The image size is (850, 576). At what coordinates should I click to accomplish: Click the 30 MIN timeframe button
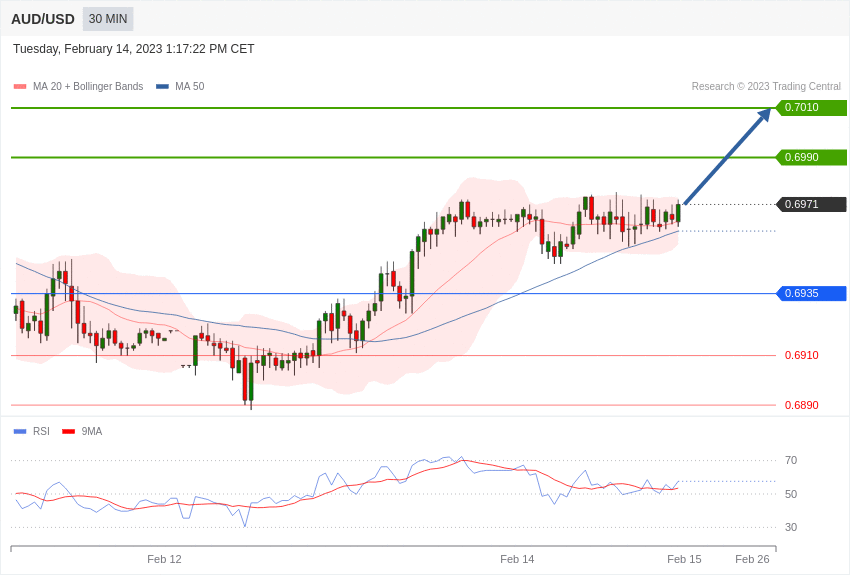(108, 19)
